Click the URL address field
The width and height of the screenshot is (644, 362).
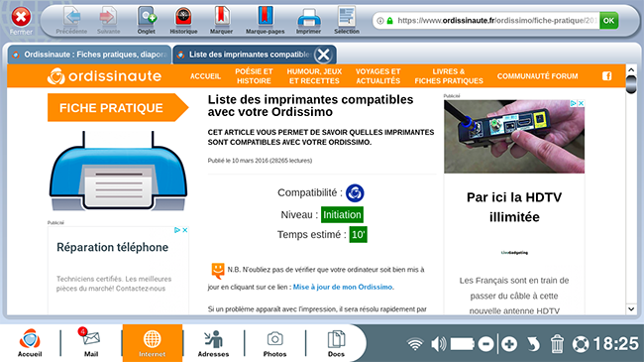(497, 20)
